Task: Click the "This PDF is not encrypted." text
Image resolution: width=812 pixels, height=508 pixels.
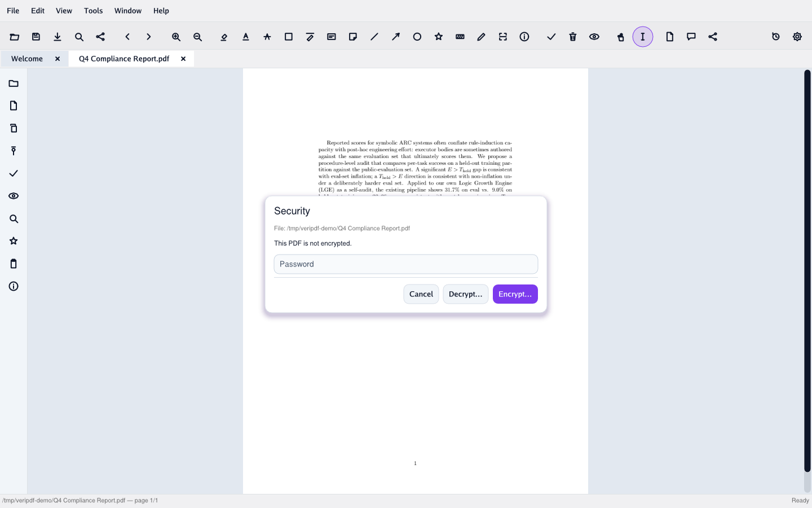Action: [x=313, y=243]
